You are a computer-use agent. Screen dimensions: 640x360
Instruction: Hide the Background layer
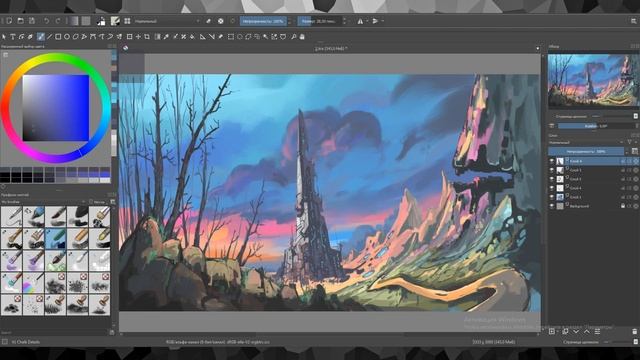552,206
